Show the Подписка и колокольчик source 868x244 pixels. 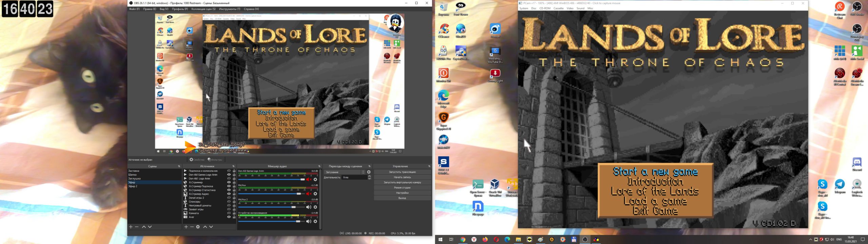[229, 171]
